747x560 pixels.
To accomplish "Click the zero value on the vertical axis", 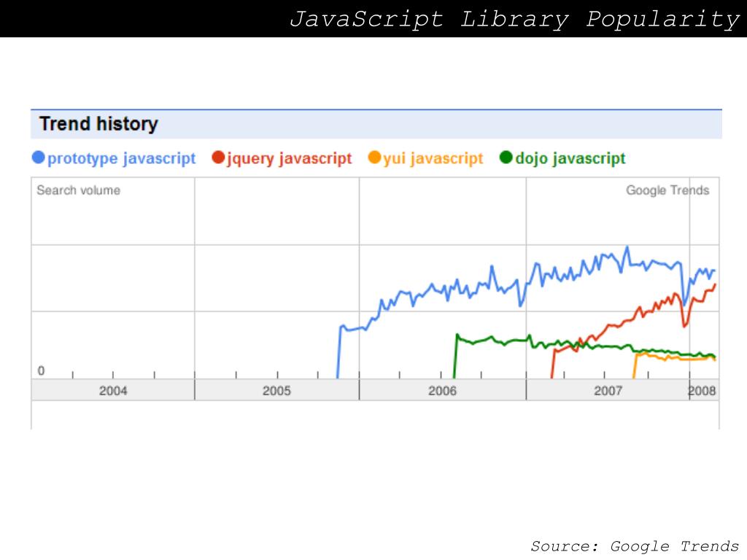I will click(x=41, y=370).
